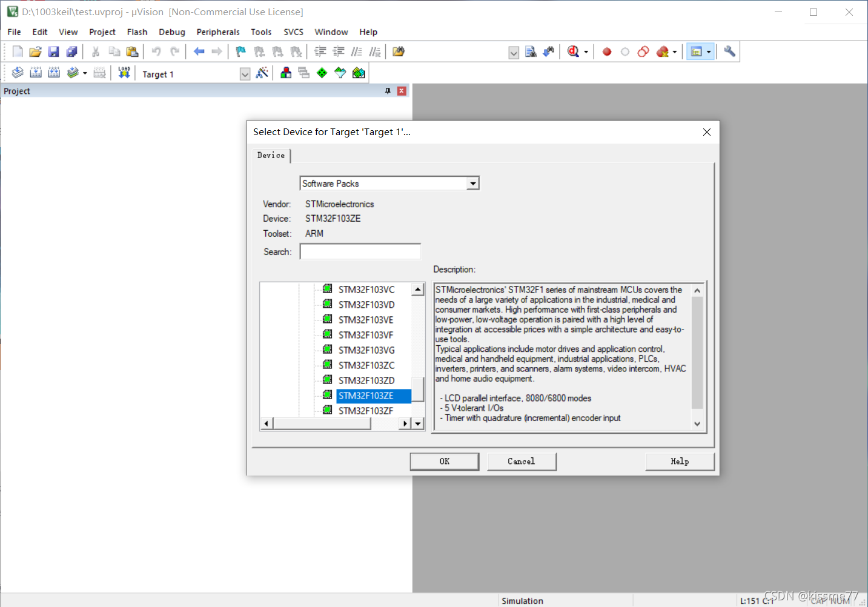Click the Rebuild all target files icon
868x607 pixels.
tap(54, 73)
